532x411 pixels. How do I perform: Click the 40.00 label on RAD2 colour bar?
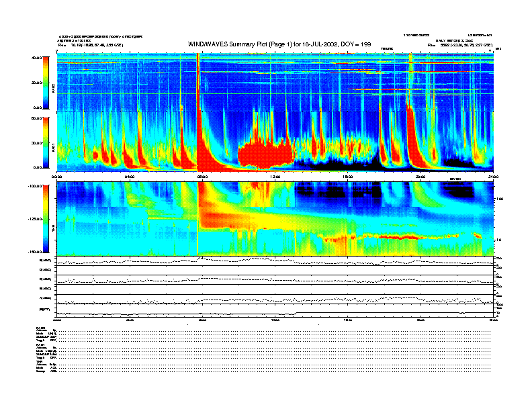36,58
